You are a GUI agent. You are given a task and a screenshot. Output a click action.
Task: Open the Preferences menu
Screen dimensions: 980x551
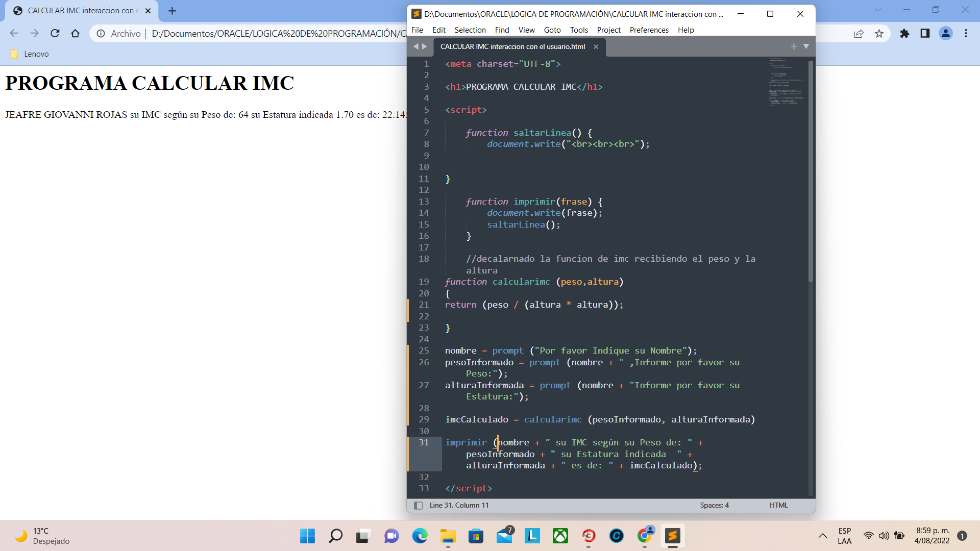649,30
